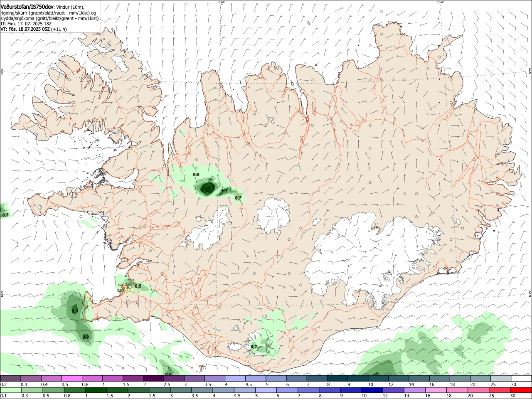
Task: Click the green 0.8 swatch in lower legend row
Action: pos(74,390)
